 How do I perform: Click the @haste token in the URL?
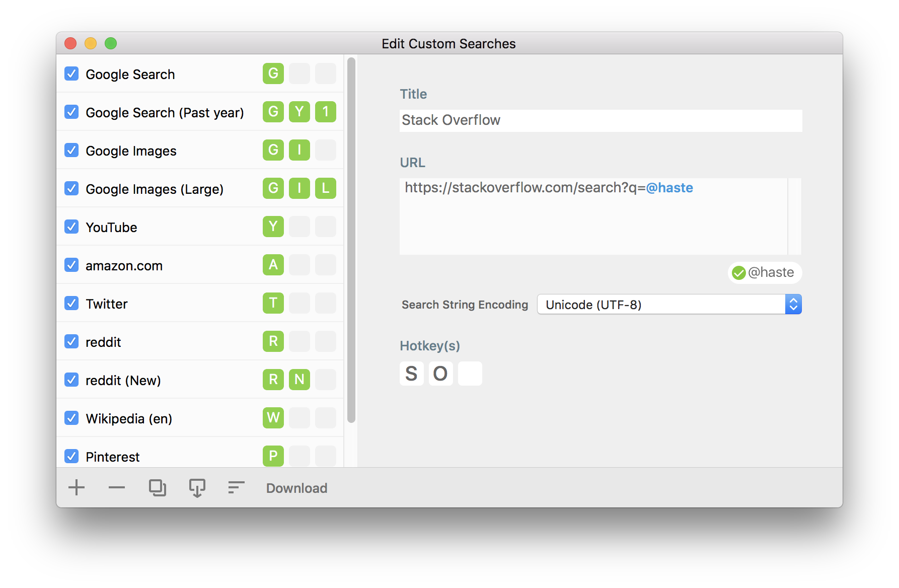(669, 188)
